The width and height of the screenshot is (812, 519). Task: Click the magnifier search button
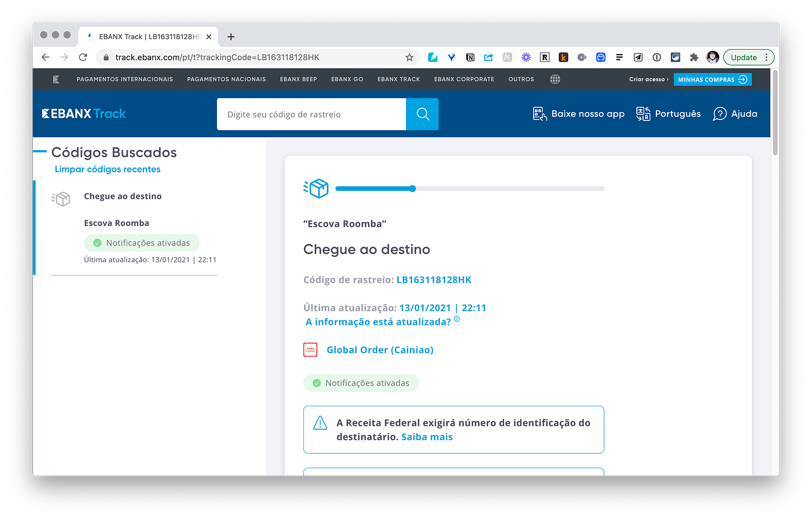click(422, 114)
